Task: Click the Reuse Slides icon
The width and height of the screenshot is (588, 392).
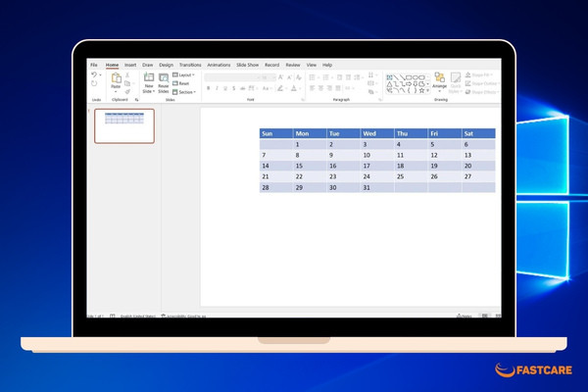Action: (164, 77)
